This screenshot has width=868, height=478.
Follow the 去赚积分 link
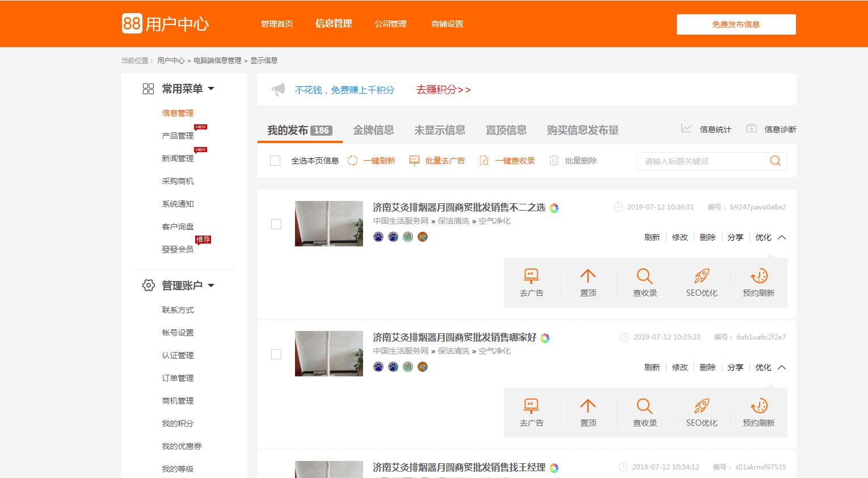(443, 90)
